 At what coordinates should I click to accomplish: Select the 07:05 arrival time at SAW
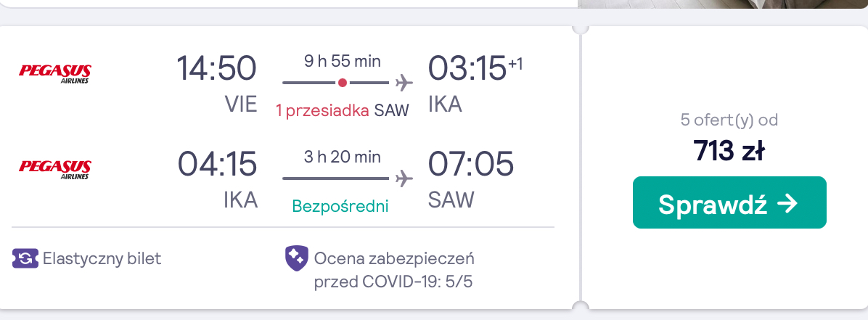(x=470, y=164)
